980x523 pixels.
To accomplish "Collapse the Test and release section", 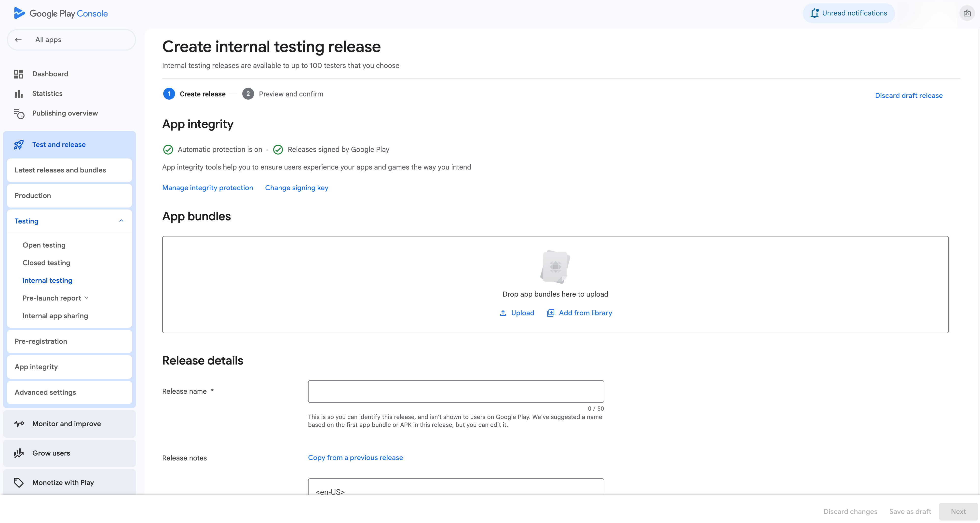I will 59,144.
